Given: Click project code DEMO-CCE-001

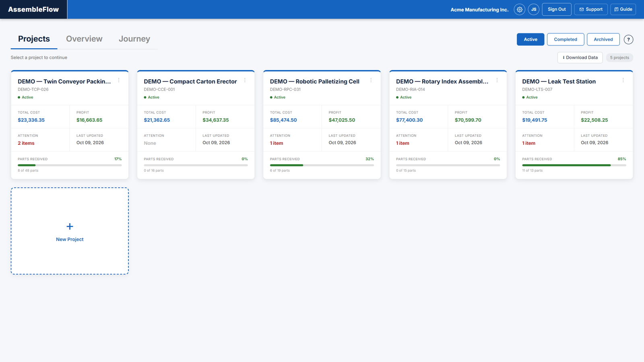Looking at the screenshot, I should 159,89.
